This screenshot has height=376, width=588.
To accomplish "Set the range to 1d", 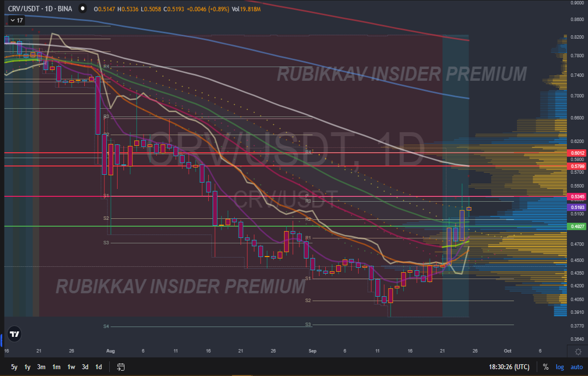I will click(x=99, y=367).
